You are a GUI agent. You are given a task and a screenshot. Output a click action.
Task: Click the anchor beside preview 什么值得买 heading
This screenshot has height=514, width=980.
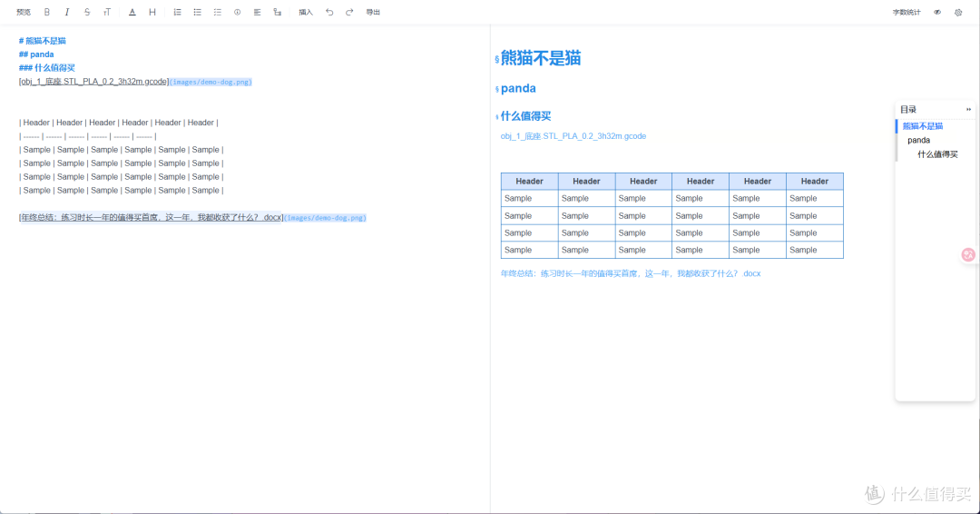(x=497, y=117)
